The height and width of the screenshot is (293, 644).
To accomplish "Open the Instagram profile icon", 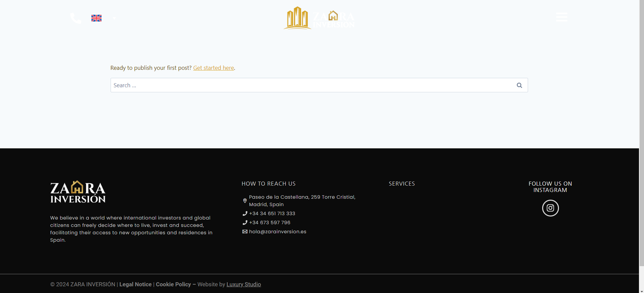I will point(550,208).
